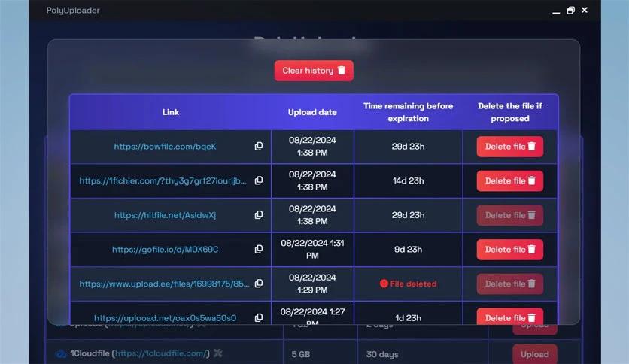
Task: Delete the uplooad.net uploaded file
Action: tap(509, 317)
